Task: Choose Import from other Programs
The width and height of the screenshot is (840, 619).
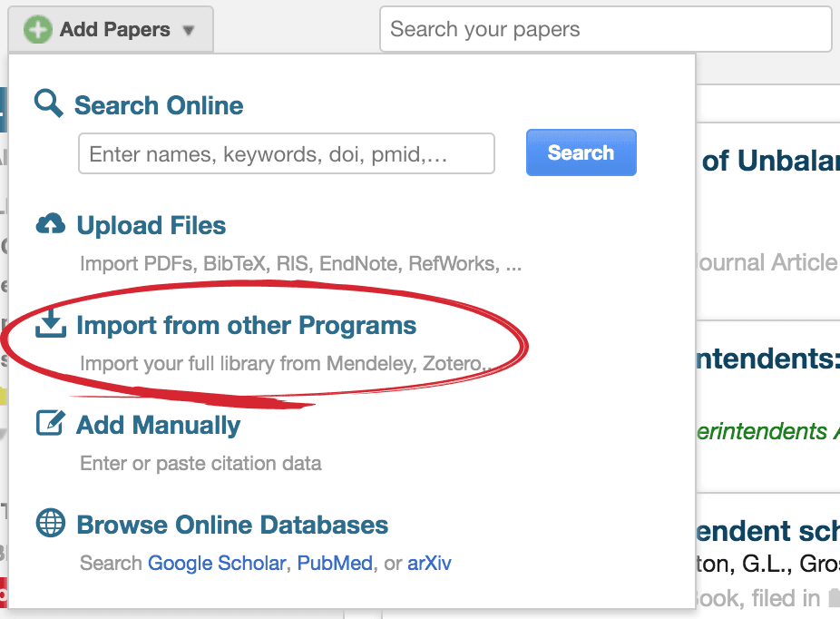Action: 247,325
